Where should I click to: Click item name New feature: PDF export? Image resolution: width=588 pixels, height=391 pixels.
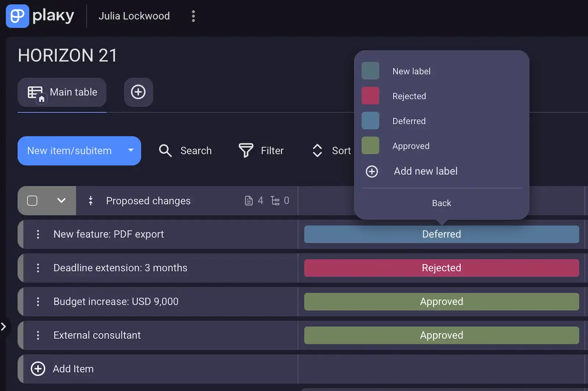108,234
